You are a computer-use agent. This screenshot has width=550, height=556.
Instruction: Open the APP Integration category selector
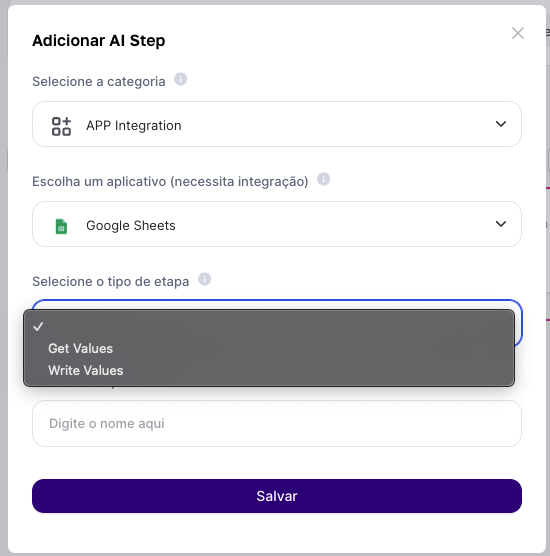[x=277, y=124]
